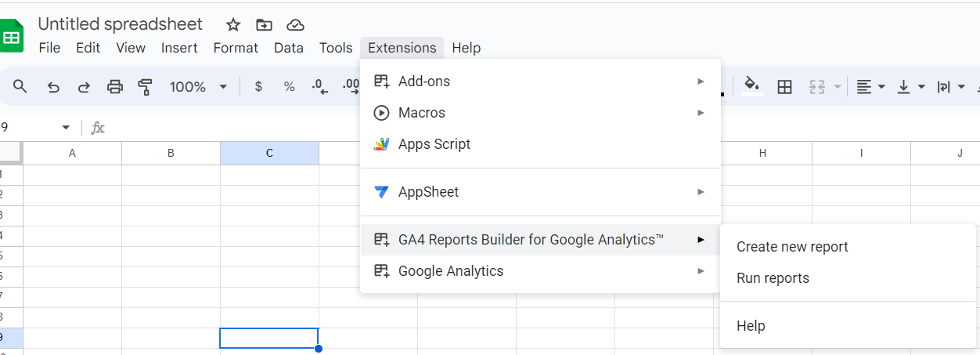Close the Extensions menu
980x355 pixels.
tap(402, 48)
